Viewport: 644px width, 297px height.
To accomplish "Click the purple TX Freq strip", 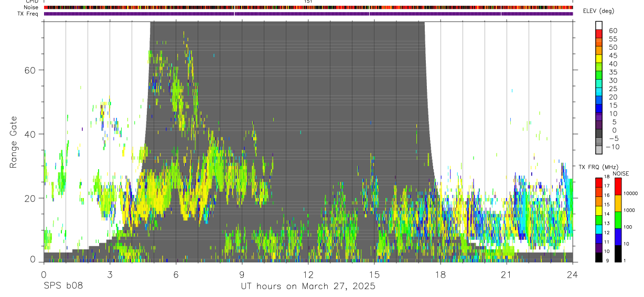I will tap(308, 14).
